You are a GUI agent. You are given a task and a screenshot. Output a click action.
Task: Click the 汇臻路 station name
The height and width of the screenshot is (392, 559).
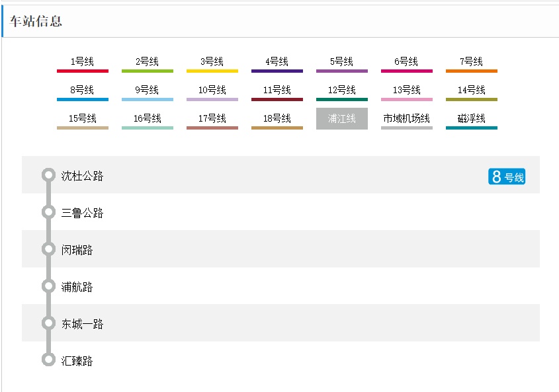[77, 362]
